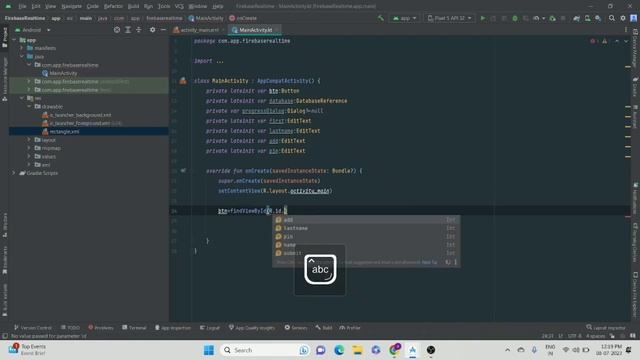Open the VCS menu
The width and height of the screenshot is (640, 360).
click(179, 6)
